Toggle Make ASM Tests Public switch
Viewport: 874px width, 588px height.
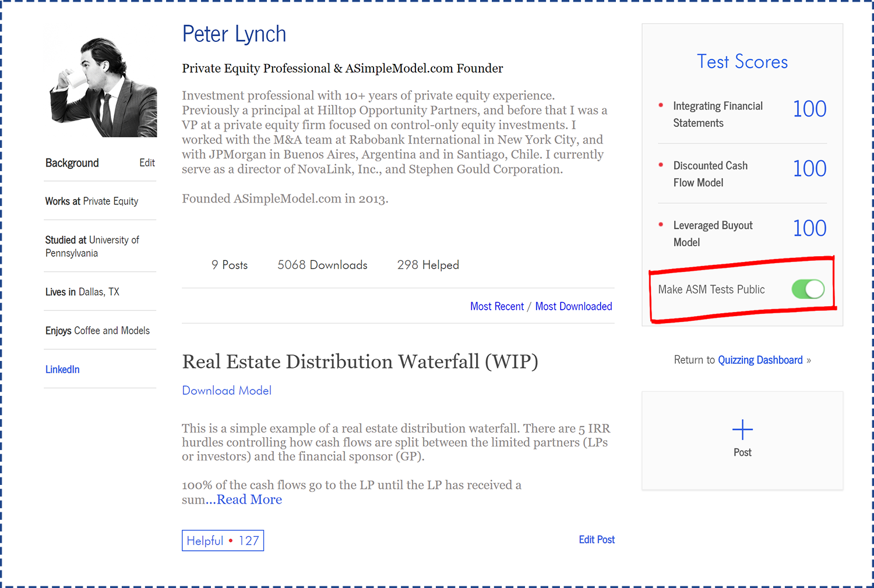point(808,289)
